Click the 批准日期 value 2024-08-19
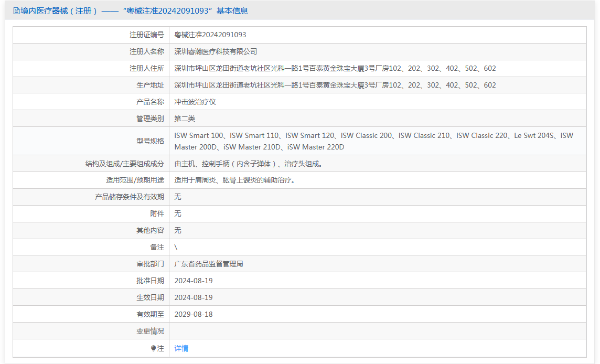Viewport: 600px width, 364px height. [194, 281]
